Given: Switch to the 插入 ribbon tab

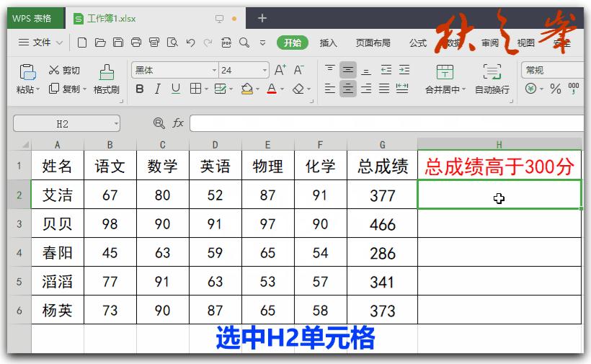Looking at the screenshot, I should click(328, 43).
